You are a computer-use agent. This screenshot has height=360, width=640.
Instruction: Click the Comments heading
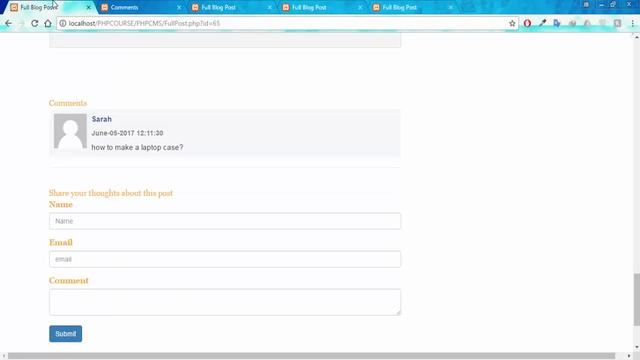click(68, 103)
